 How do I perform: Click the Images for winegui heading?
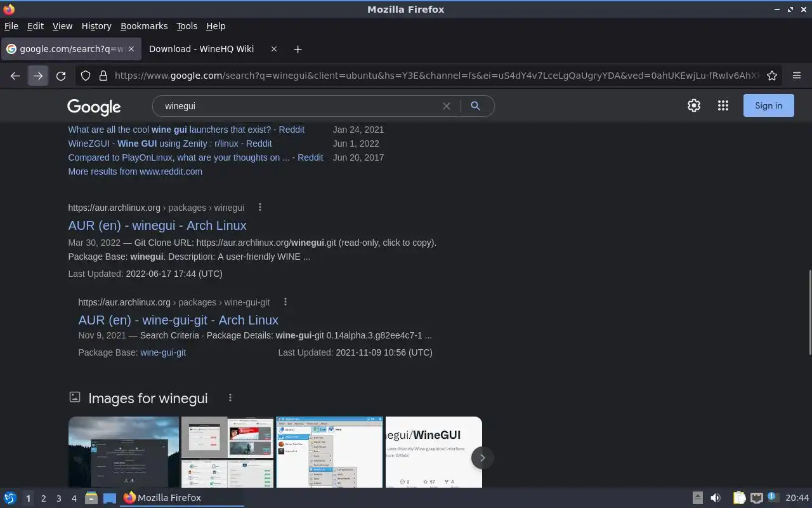click(x=148, y=398)
